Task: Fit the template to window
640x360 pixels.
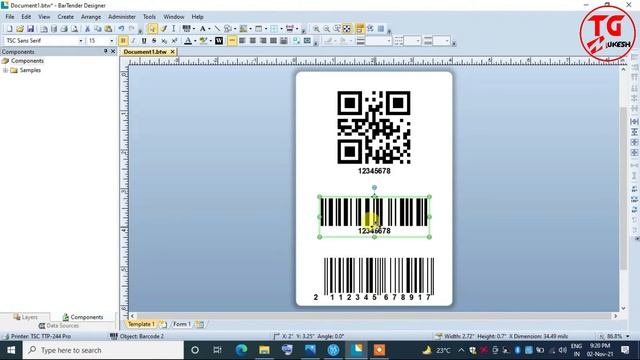Action: pos(347,29)
